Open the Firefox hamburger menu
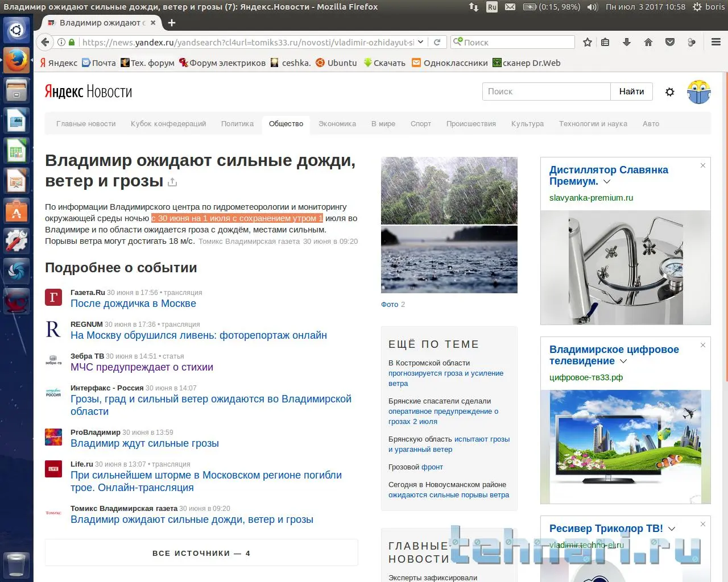This screenshot has width=728, height=582. point(716,42)
